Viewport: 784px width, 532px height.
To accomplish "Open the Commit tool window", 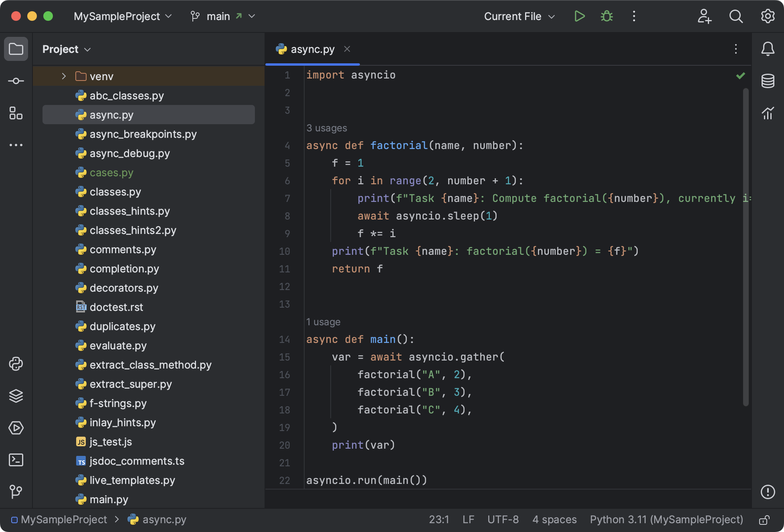I will coord(16,80).
